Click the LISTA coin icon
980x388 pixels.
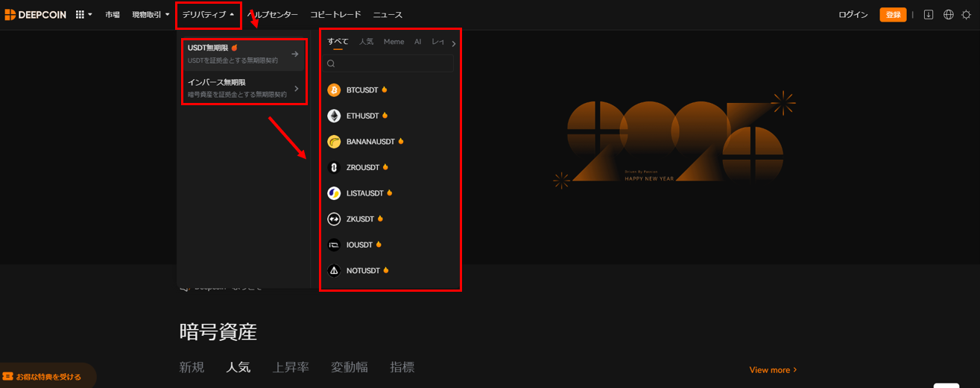334,193
